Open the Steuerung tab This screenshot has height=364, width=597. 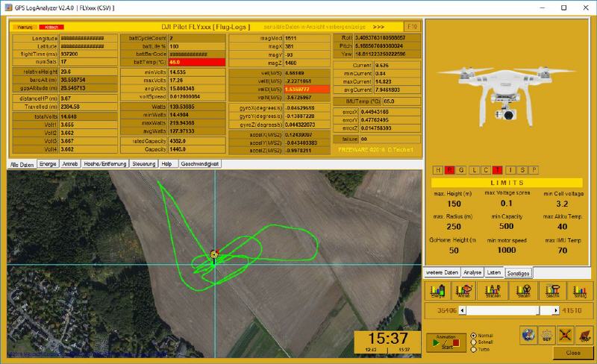tap(143, 163)
